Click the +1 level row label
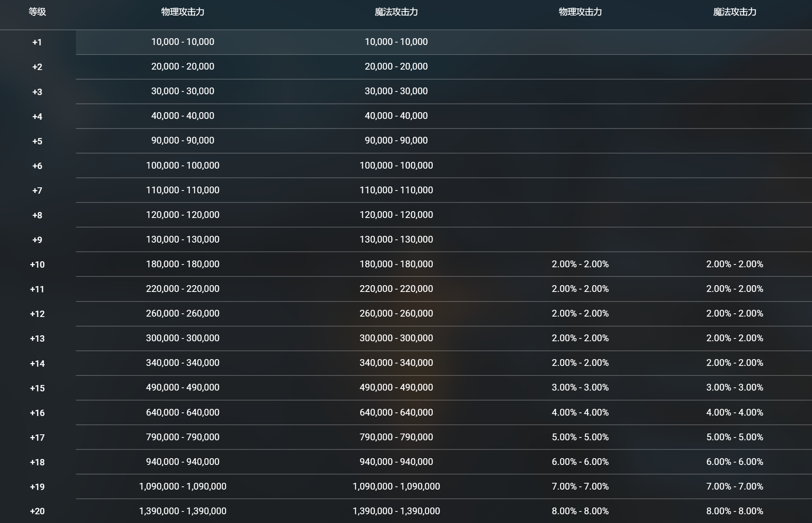Viewport: 812px width, 523px height. tap(37, 42)
